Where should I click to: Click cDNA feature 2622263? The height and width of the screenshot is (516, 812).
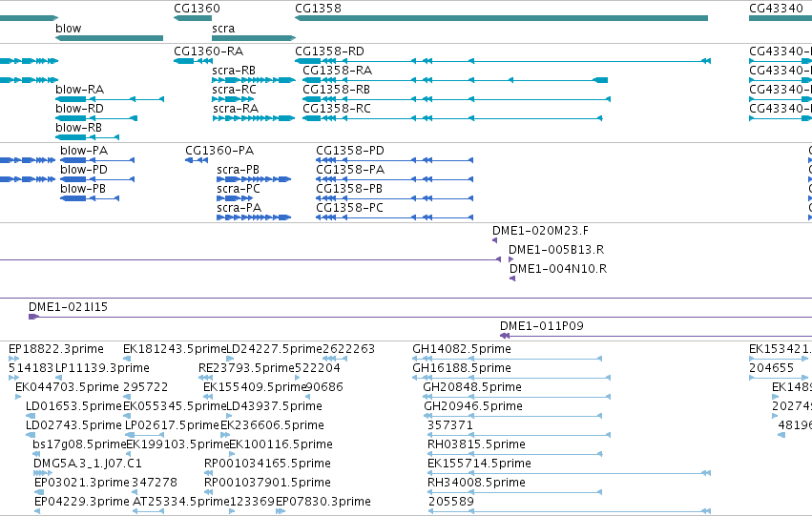(x=348, y=349)
